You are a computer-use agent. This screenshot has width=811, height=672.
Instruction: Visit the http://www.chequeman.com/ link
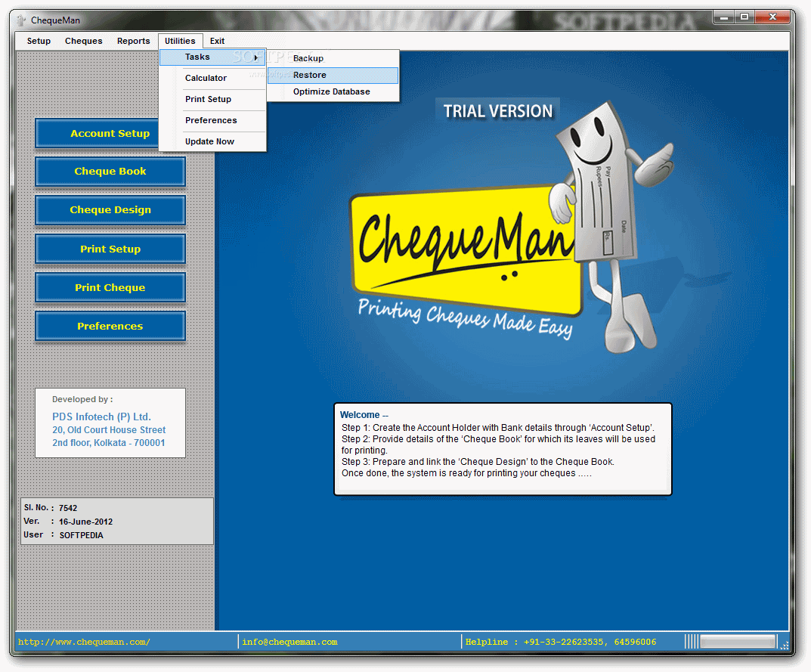pos(84,642)
